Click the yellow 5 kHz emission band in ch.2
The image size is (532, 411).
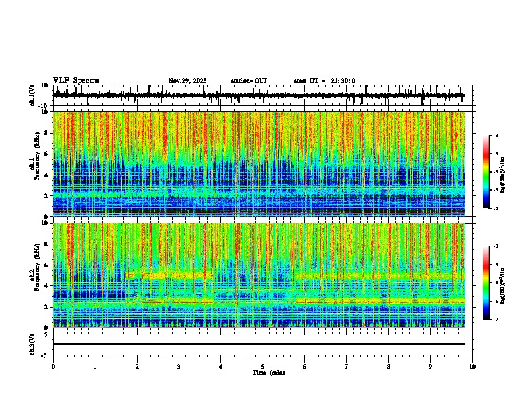point(380,275)
